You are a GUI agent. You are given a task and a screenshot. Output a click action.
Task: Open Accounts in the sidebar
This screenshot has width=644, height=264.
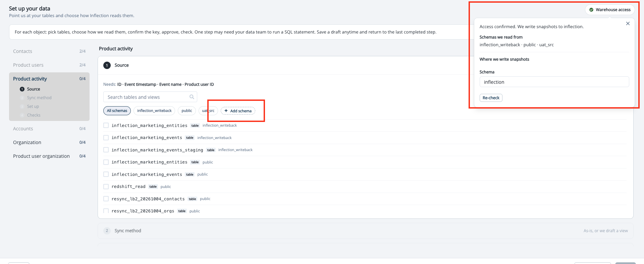[49, 129]
